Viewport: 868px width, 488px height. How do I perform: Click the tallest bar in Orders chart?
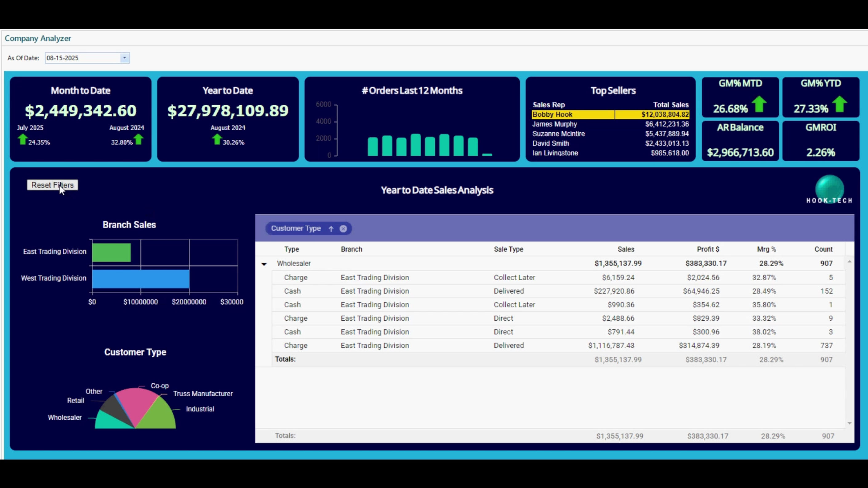coord(416,145)
